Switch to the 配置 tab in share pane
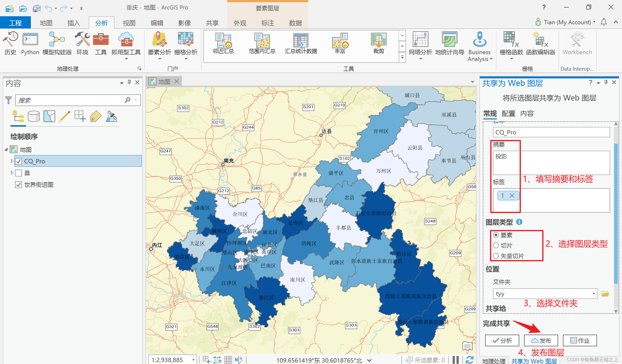Image resolution: width=622 pixels, height=364 pixels. point(508,114)
